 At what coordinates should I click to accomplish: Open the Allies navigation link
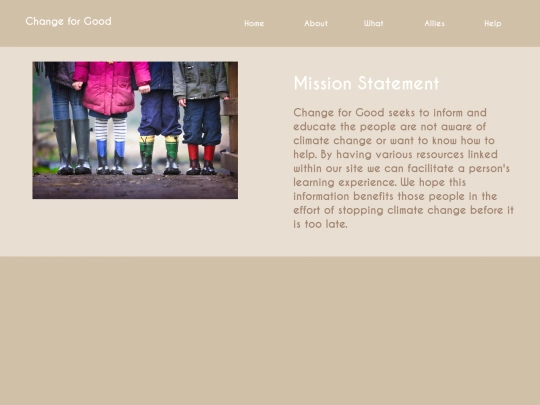click(x=434, y=23)
